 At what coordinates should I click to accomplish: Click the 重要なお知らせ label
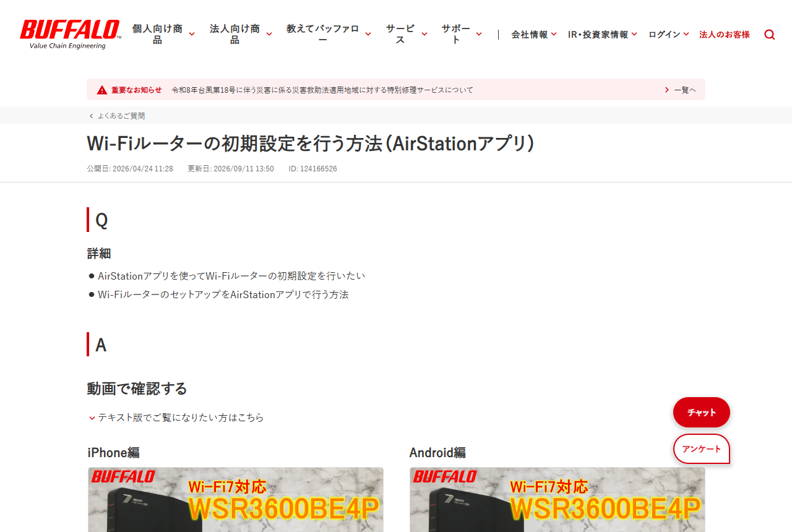[137, 90]
